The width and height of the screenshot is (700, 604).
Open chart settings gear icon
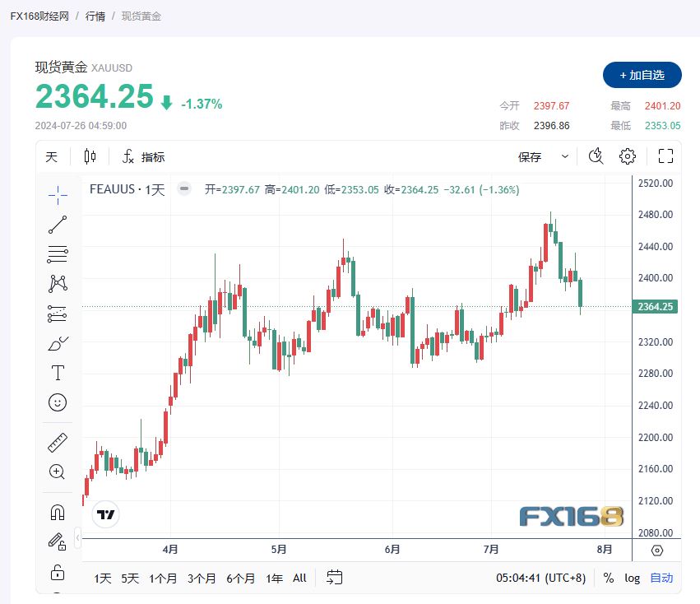tap(628, 156)
